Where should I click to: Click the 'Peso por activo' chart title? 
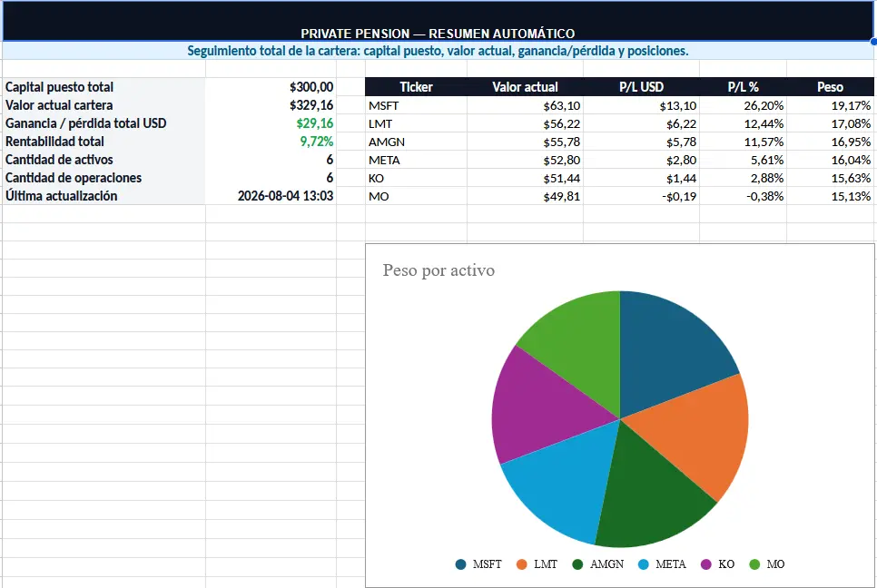point(438,270)
